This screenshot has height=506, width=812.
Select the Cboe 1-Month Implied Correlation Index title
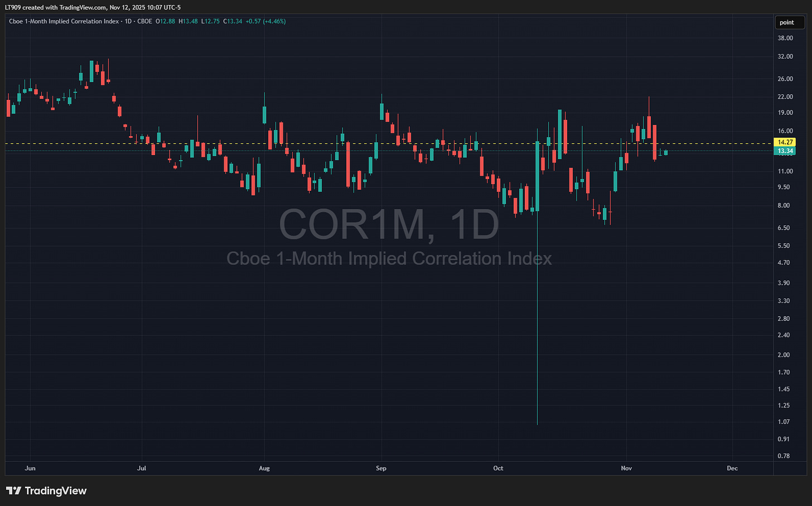pos(64,21)
